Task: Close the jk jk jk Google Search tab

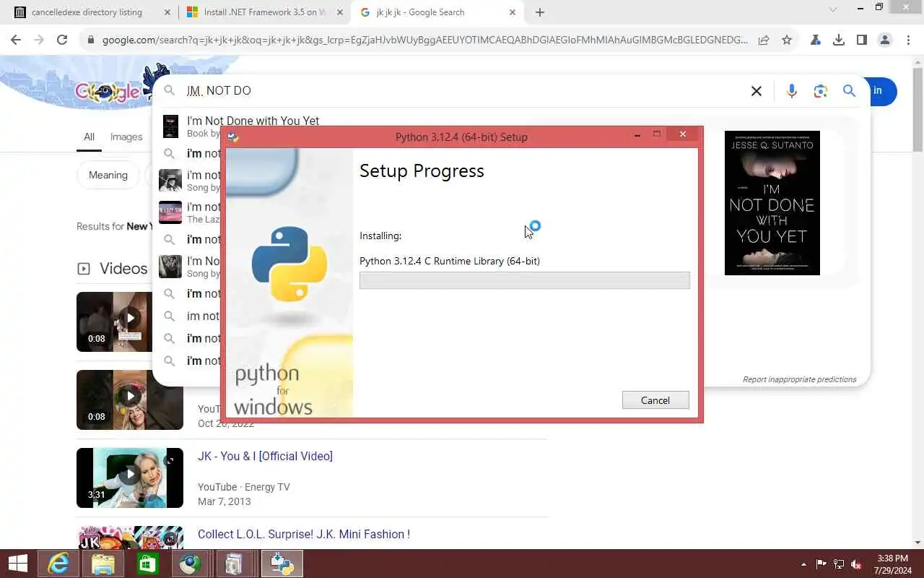Action: [x=513, y=12]
